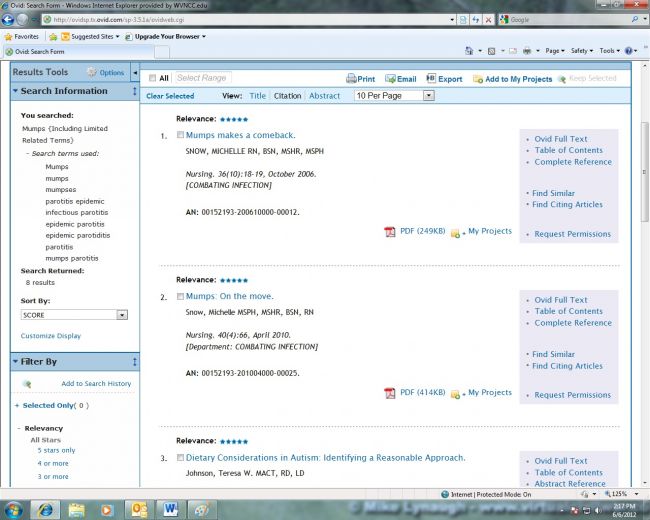Collapse the Filter By section
The image size is (650, 520).
(15, 362)
